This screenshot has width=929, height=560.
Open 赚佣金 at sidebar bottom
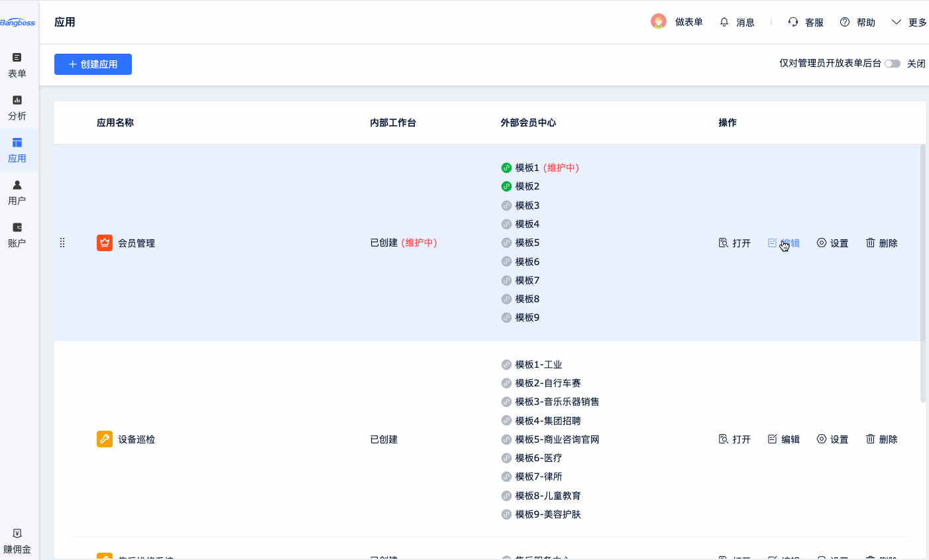click(x=17, y=541)
